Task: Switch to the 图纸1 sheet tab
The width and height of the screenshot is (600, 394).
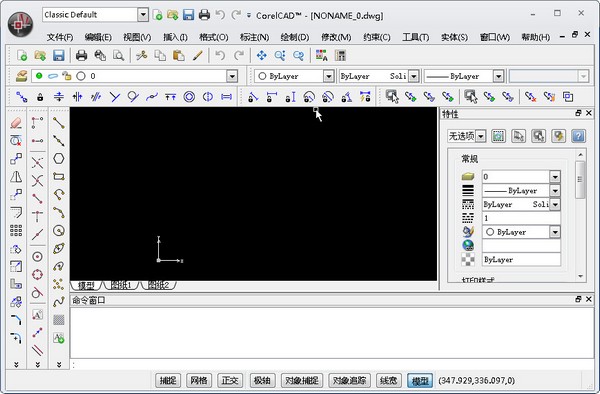Action: coord(121,285)
